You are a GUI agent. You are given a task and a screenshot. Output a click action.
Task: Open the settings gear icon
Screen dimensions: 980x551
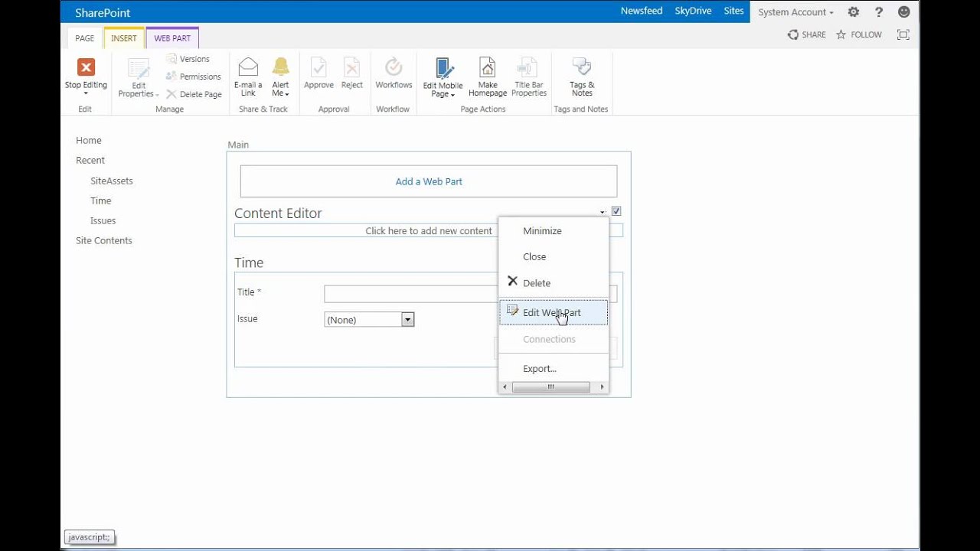854,11
